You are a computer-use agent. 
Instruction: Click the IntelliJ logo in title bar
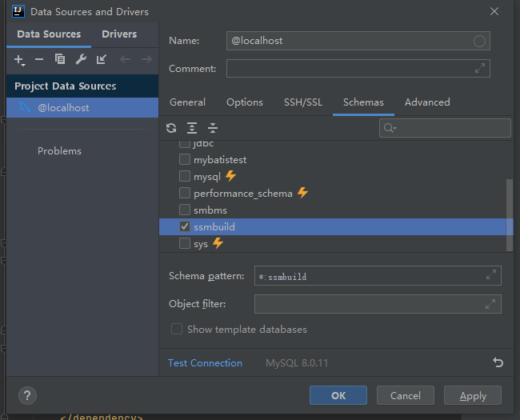(x=18, y=11)
